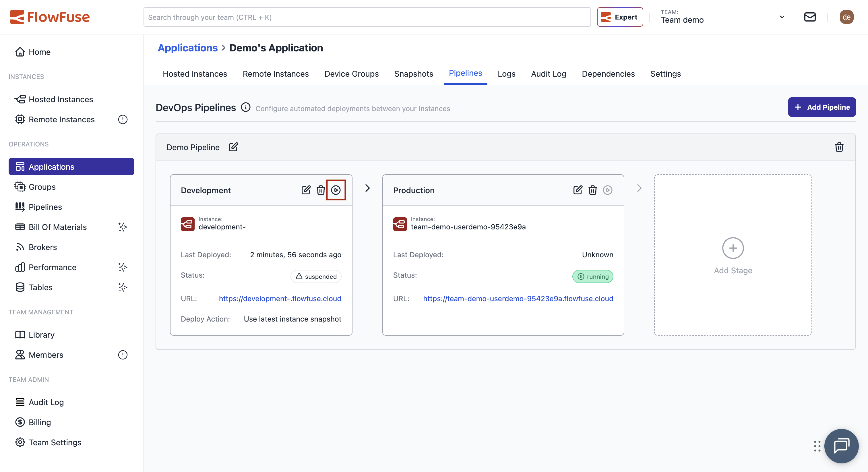868x472 pixels.
Task: Delete the Development stage
Action: click(321, 190)
